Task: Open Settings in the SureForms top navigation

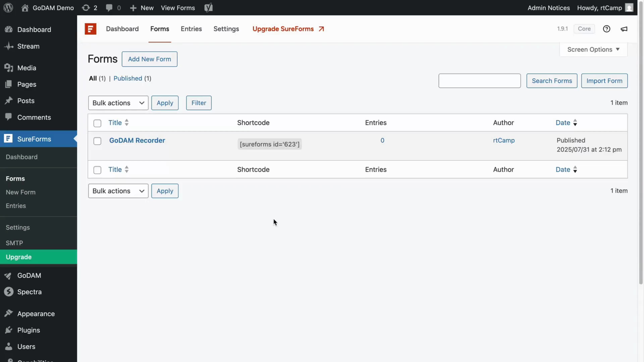Action: coord(226,29)
